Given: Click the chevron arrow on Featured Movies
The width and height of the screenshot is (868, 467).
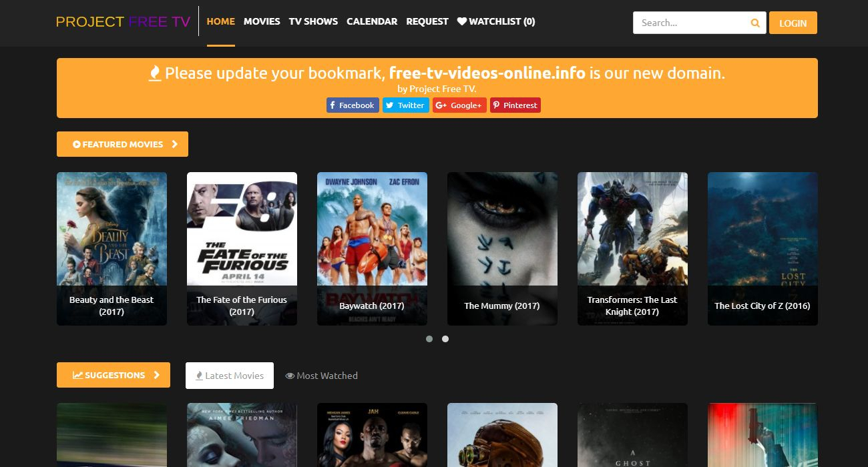Looking at the screenshot, I should (x=174, y=144).
